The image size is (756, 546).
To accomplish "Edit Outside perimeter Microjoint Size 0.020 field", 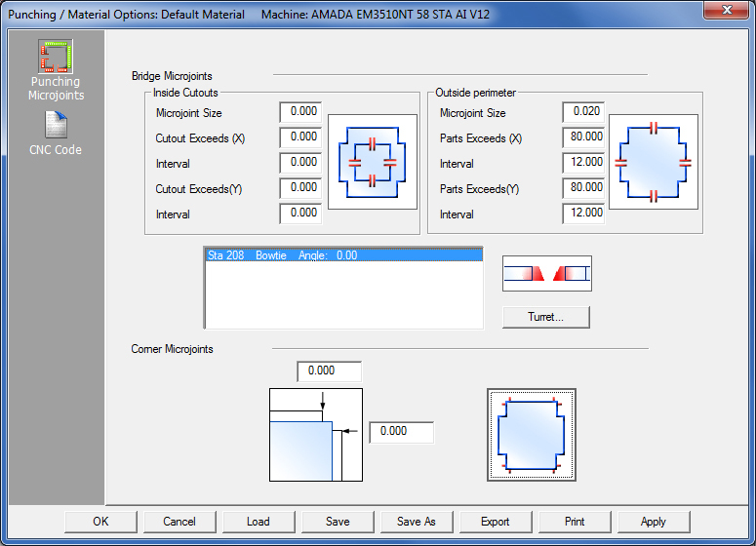I will 584,112.
